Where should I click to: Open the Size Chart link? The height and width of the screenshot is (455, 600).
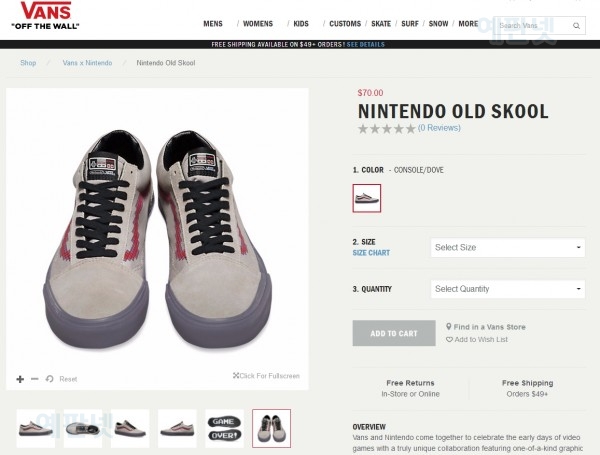[x=371, y=253]
